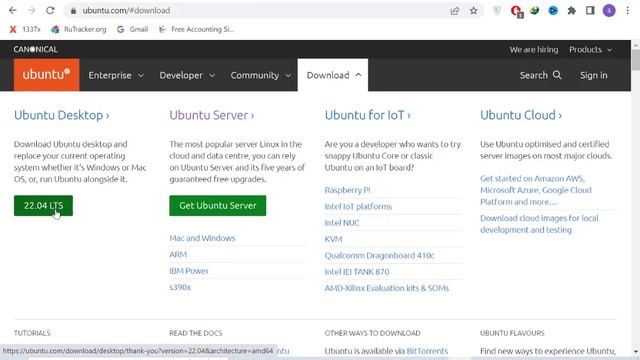Click the scrollbar down arrow
Image resolution: width=640 pixels, height=360 pixels.
636,351
